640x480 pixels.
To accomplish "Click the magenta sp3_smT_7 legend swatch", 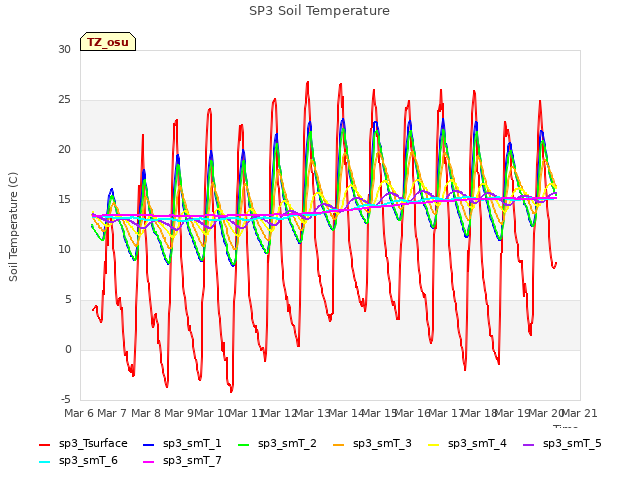I will coord(149,462).
